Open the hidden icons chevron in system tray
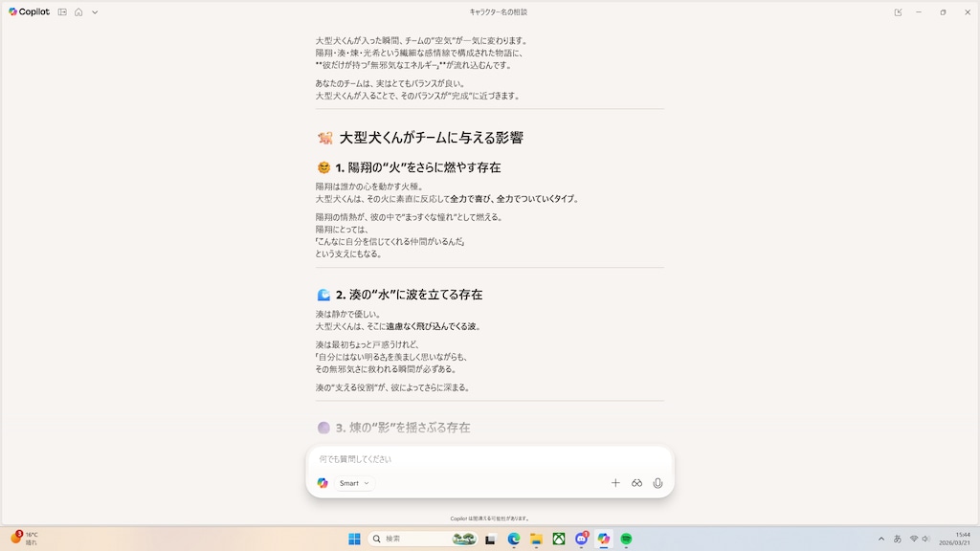This screenshot has width=980, height=551. tap(880, 539)
